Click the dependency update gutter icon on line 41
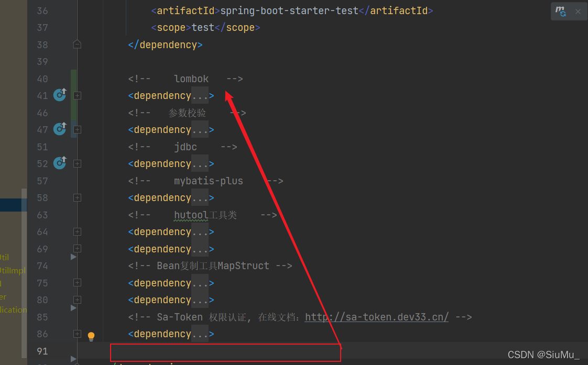Screen dimensions: 588x365 pyautogui.click(x=60, y=95)
